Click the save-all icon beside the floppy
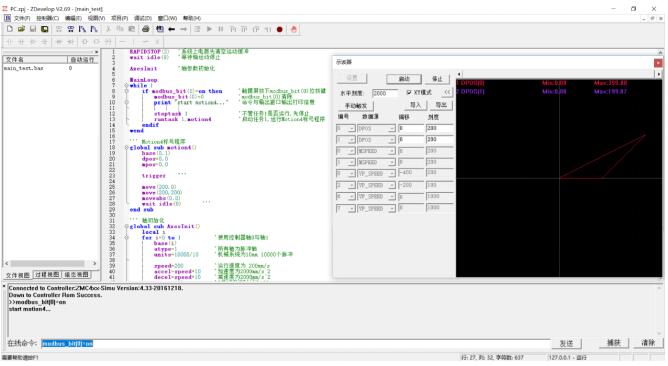Viewport: 668px width, 366px height. [x=44, y=29]
